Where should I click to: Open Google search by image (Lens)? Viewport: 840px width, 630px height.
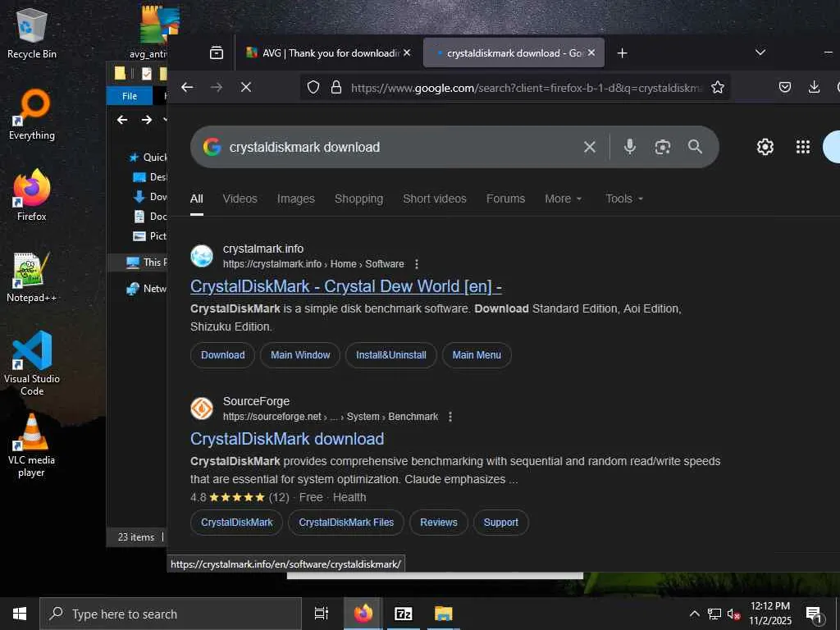tap(663, 147)
